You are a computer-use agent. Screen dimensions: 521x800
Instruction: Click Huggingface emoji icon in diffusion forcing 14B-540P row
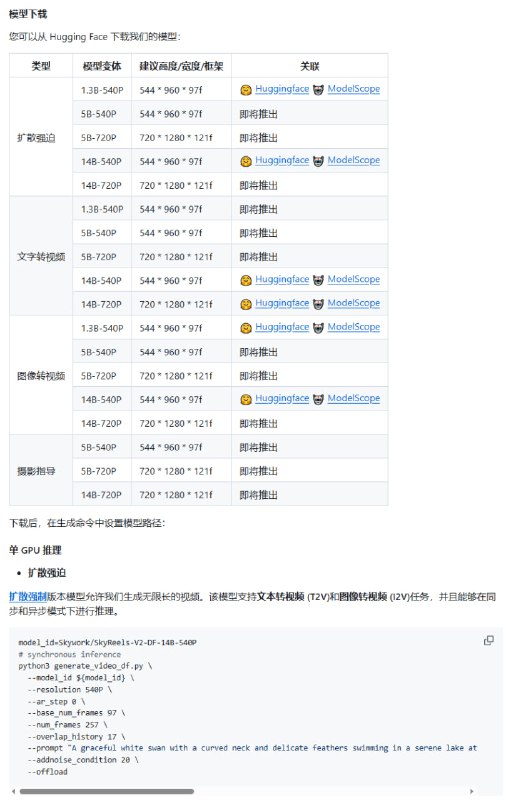(246, 161)
